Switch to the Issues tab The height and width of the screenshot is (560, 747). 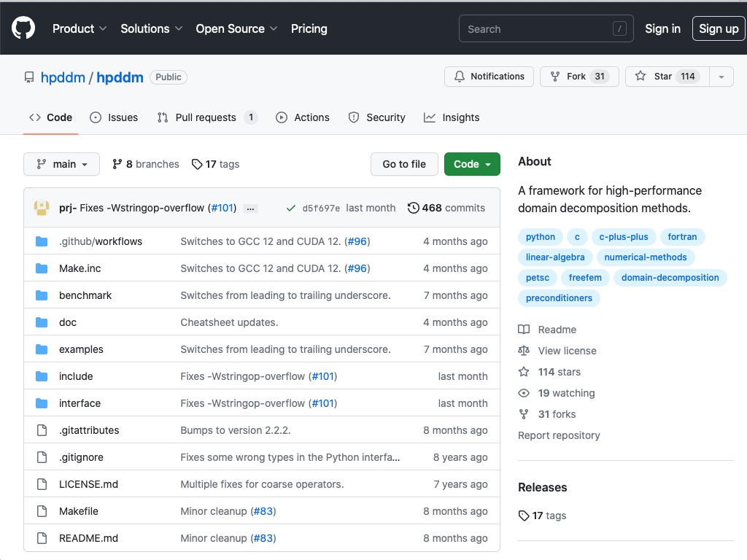click(x=114, y=117)
